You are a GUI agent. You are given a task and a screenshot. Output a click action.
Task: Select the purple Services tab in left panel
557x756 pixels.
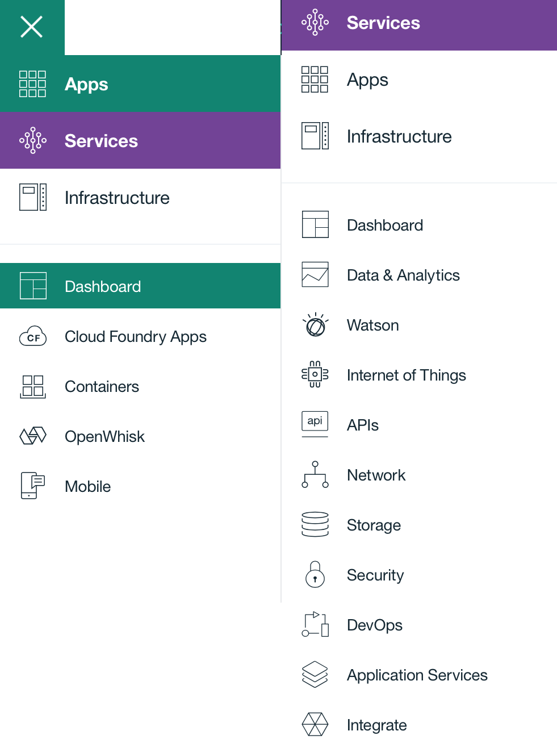pyautogui.click(x=140, y=141)
